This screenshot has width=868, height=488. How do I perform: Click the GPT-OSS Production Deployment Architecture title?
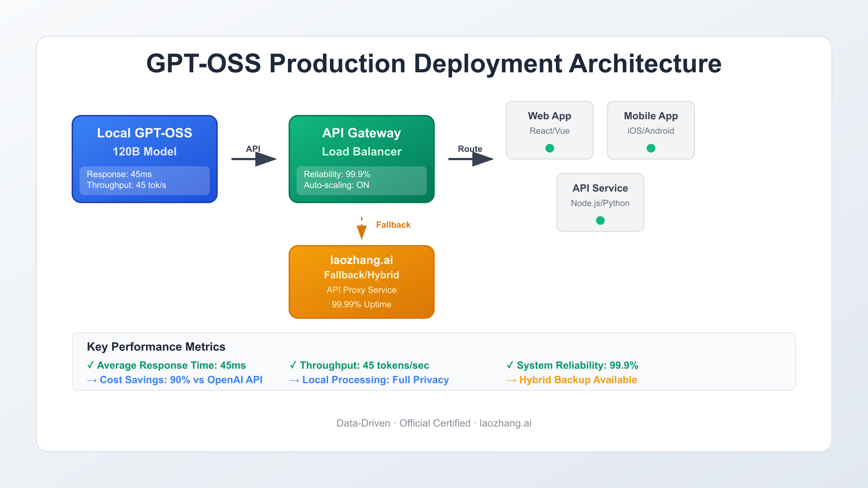click(x=434, y=64)
